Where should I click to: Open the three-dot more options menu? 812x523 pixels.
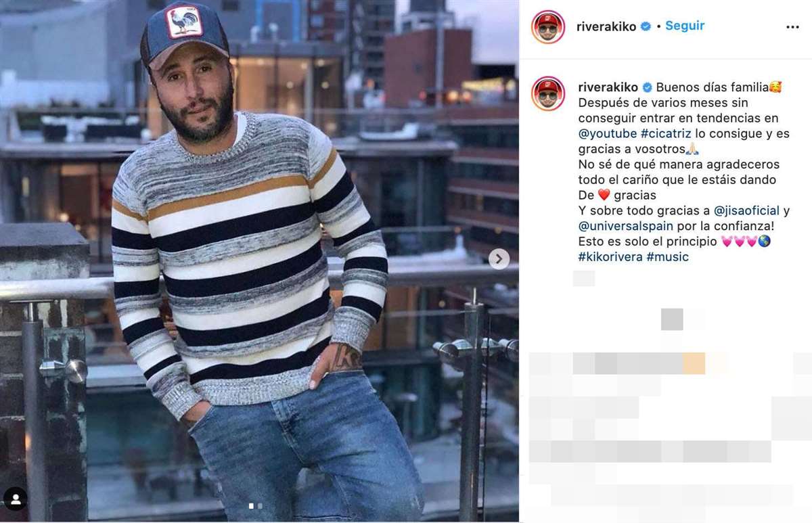click(792, 27)
